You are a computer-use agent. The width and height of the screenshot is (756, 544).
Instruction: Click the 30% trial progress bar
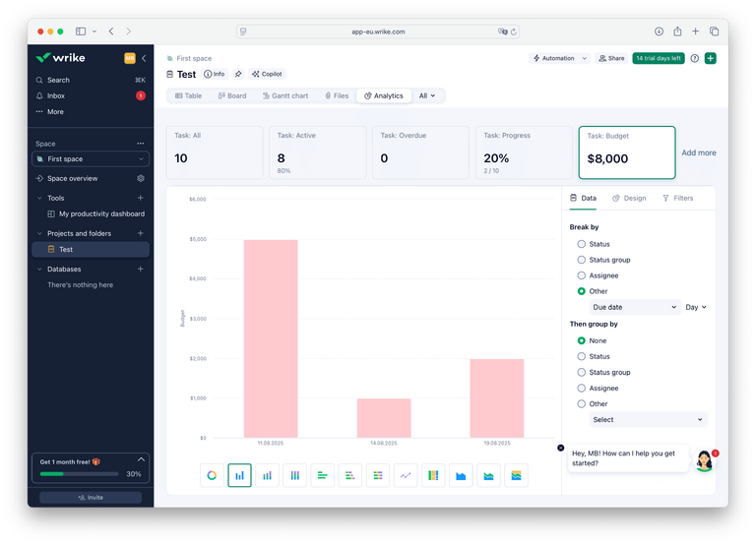pyautogui.click(x=77, y=474)
